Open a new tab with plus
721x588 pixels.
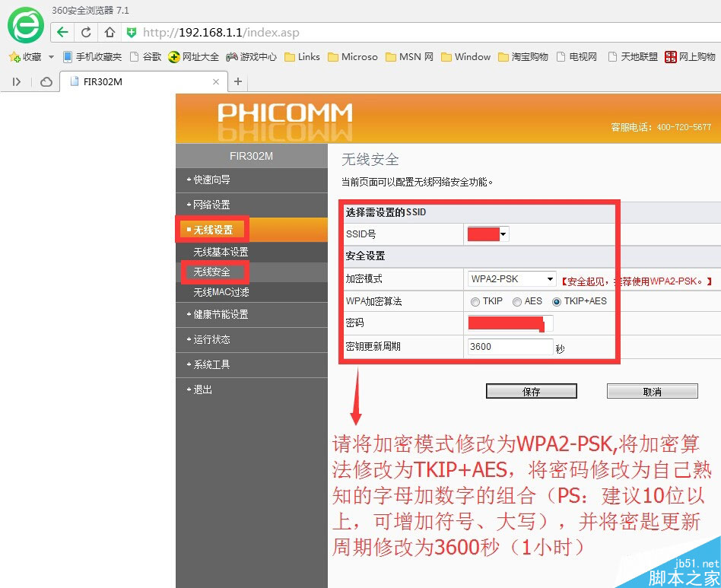(238, 81)
